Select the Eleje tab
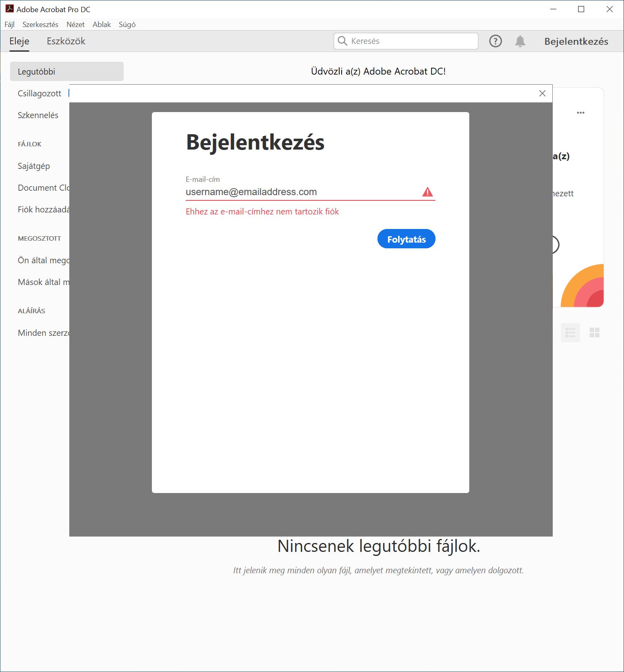The image size is (624, 672). pyautogui.click(x=19, y=41)
